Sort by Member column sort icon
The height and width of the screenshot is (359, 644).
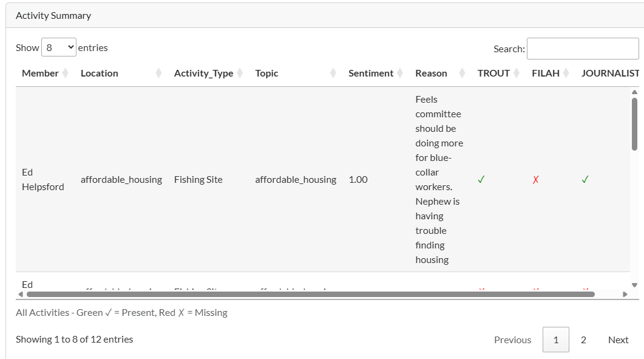(x=66, y=74)
